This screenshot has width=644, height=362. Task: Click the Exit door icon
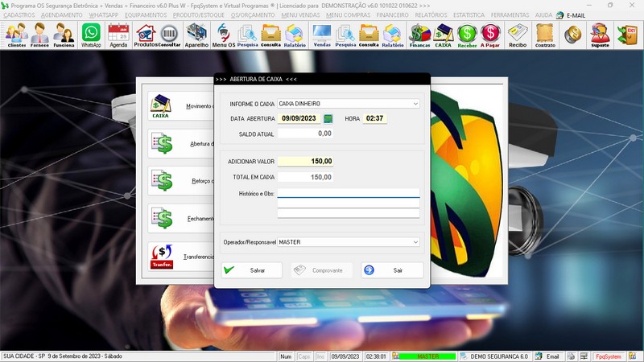pos(628,35)
